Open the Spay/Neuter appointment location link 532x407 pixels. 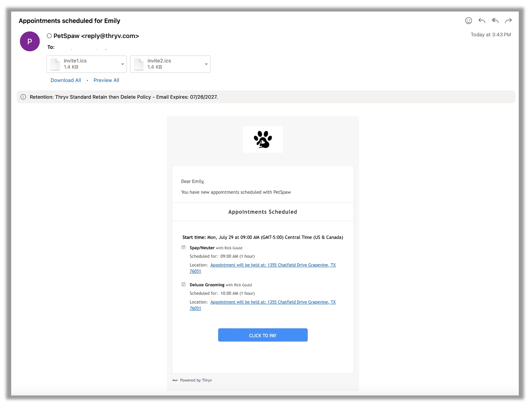coord(273,265)
